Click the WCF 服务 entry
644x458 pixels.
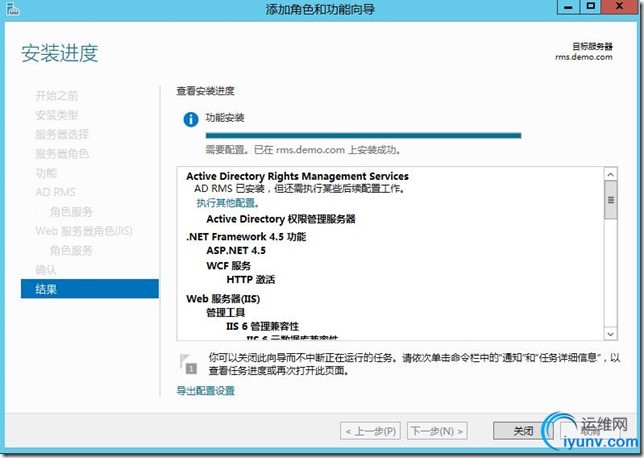coord(228,265)
